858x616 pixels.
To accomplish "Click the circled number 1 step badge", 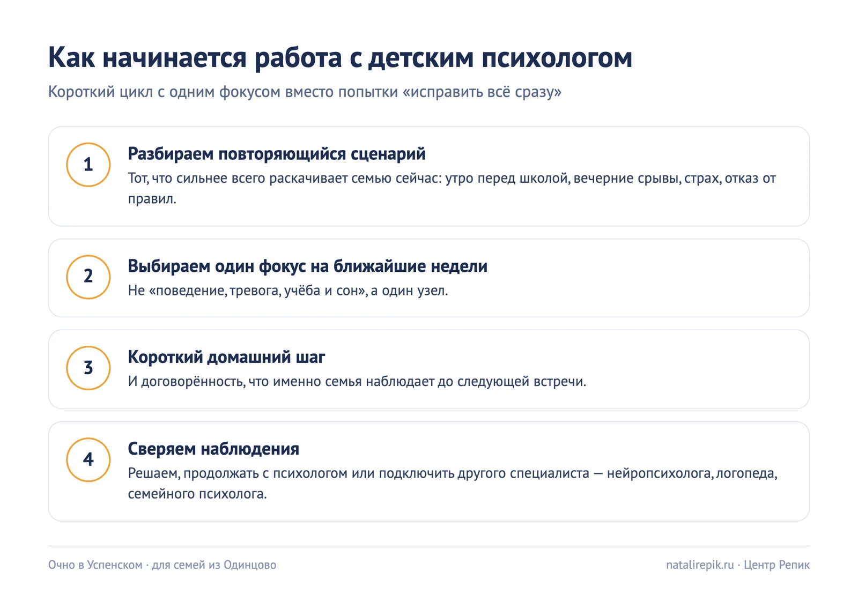I will [x=88, y=165].
